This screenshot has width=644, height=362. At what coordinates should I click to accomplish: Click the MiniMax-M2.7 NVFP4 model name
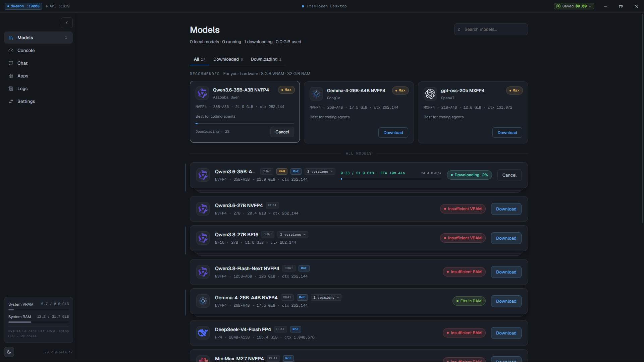tap(239, 359)
